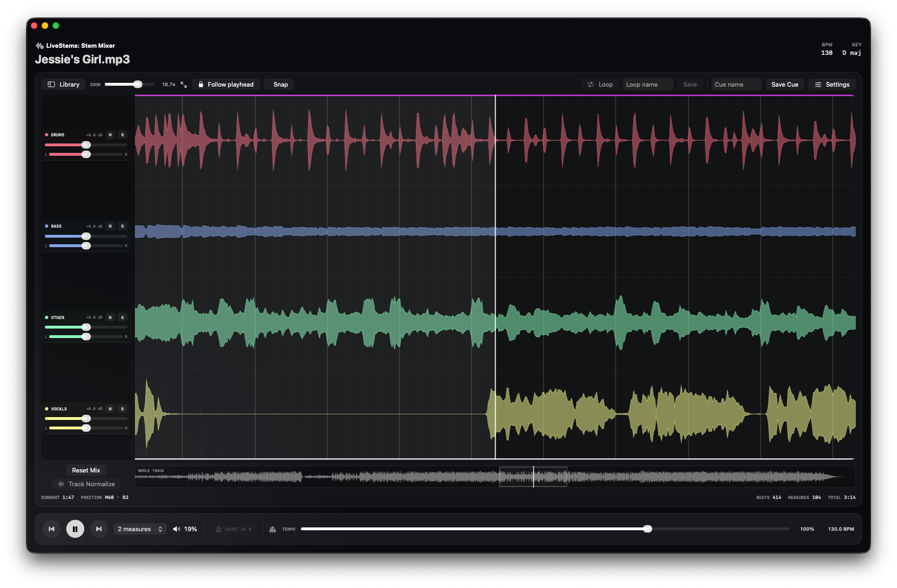
Task: Mute the BASS stem
Action: click(110, 226)
